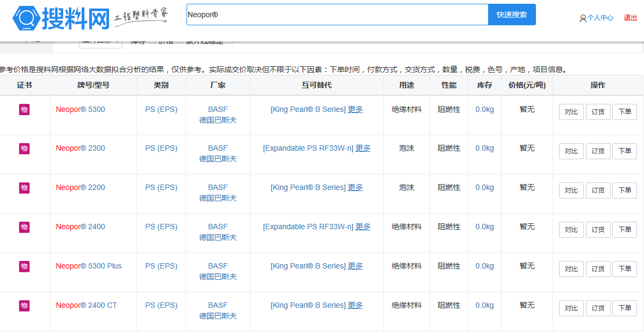Click 对比 button for Neopor 5300
Image resolution: width=644 pixels, height=332 pixels.
tap(571, 112)
